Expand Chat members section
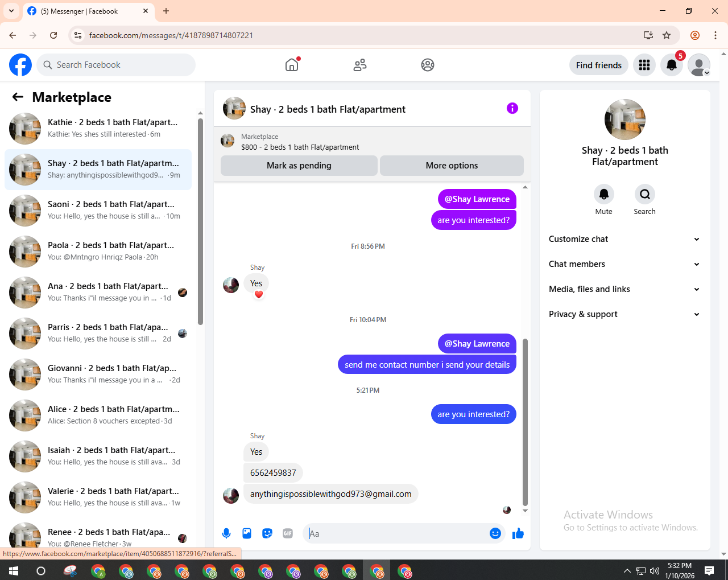Viewport: 728px width, 580px height. [x=624, y=264]
